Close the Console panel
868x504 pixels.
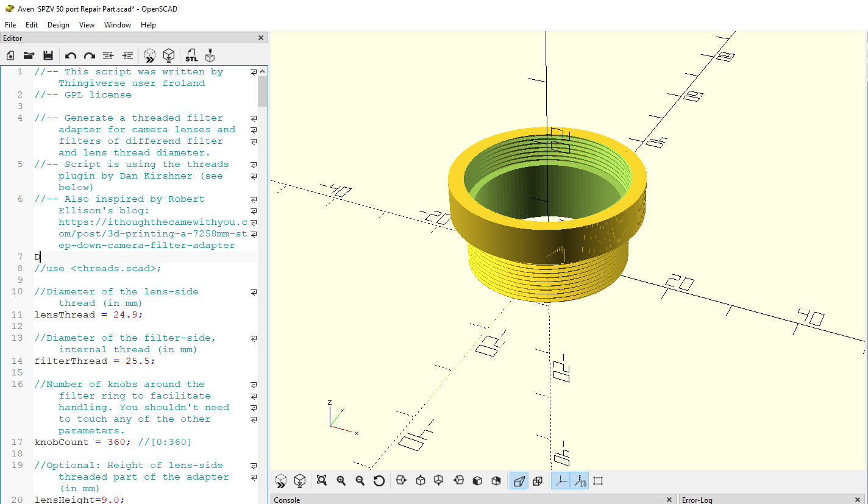[669, 500]
